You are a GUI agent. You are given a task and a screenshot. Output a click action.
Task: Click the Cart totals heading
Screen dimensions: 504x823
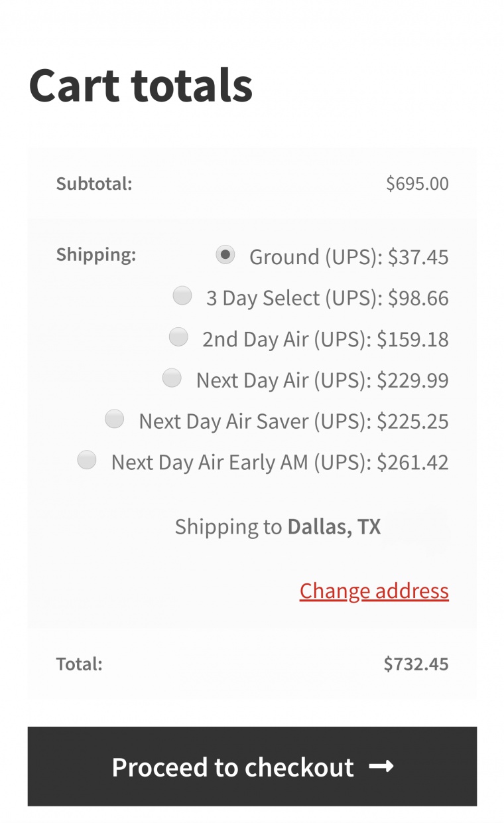pos(141,86)
